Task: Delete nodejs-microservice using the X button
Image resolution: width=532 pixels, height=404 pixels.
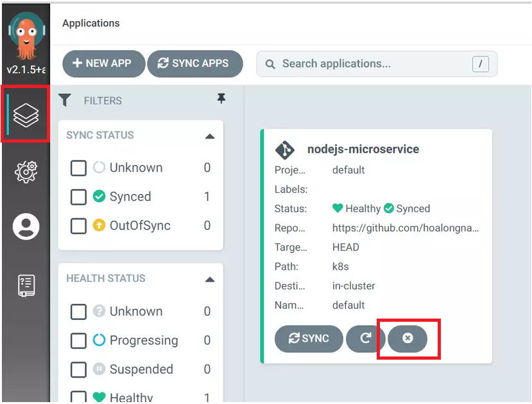Action: (408, 338)
